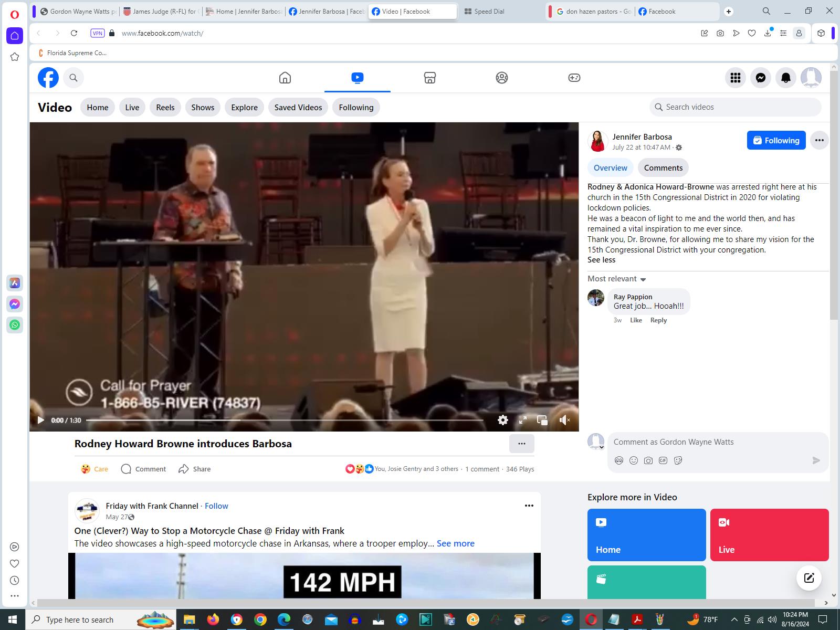The image size is (840, 630).
Task: Open the account profile picture menu
Action: pyautogui.click(x=811, y=78)
